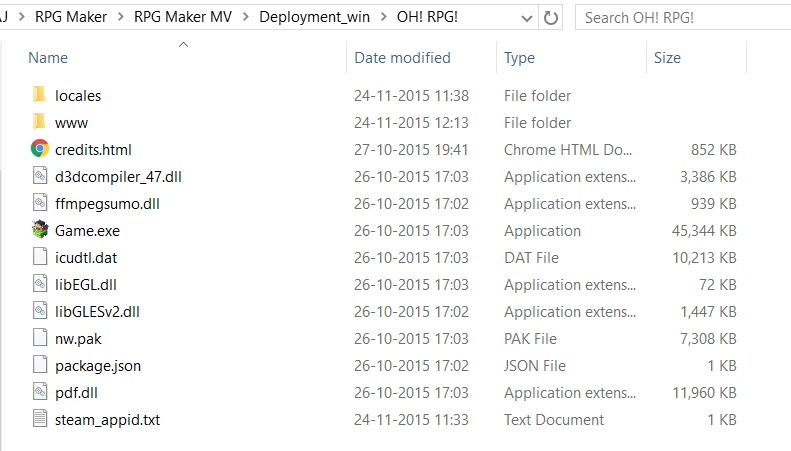Select the Game.exe application icon

(x=40, y=230)
